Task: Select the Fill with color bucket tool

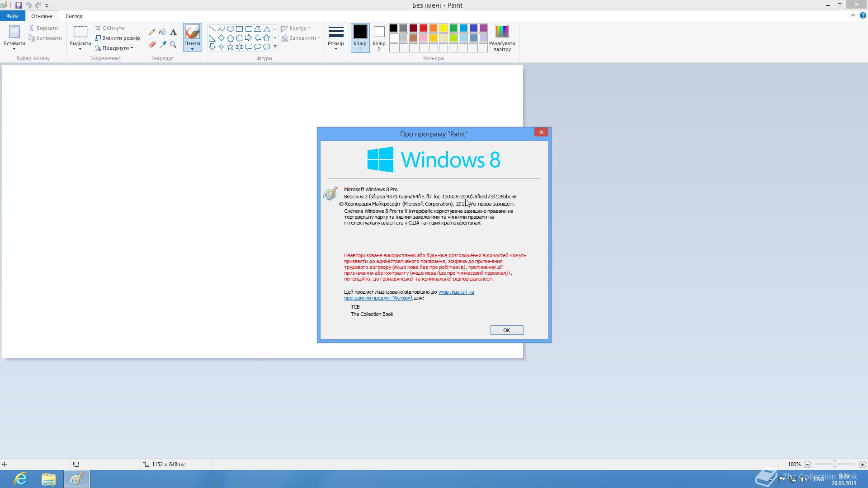Action: (x=163, y=32)
